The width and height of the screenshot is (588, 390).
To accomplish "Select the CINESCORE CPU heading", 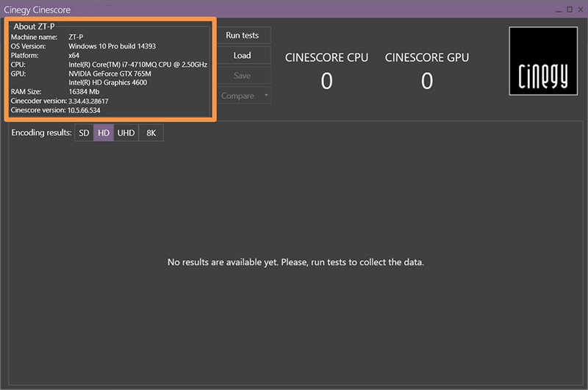I will pos(326,58).
